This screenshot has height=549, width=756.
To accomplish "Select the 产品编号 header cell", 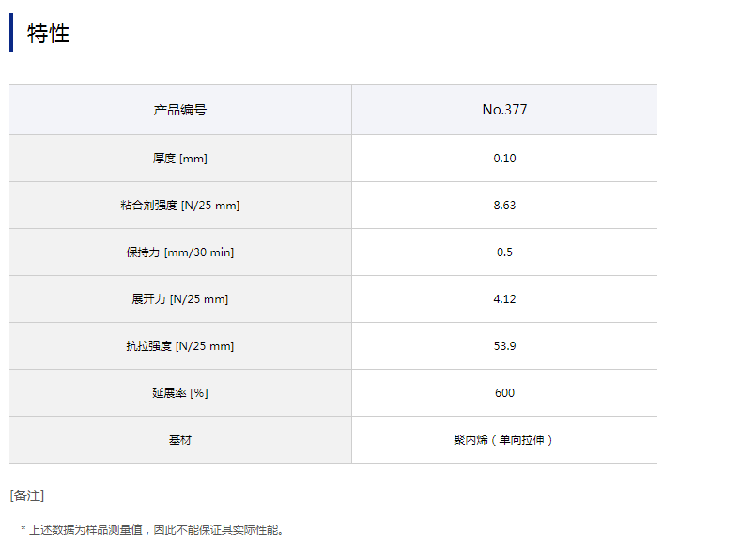I will (180, 110).
